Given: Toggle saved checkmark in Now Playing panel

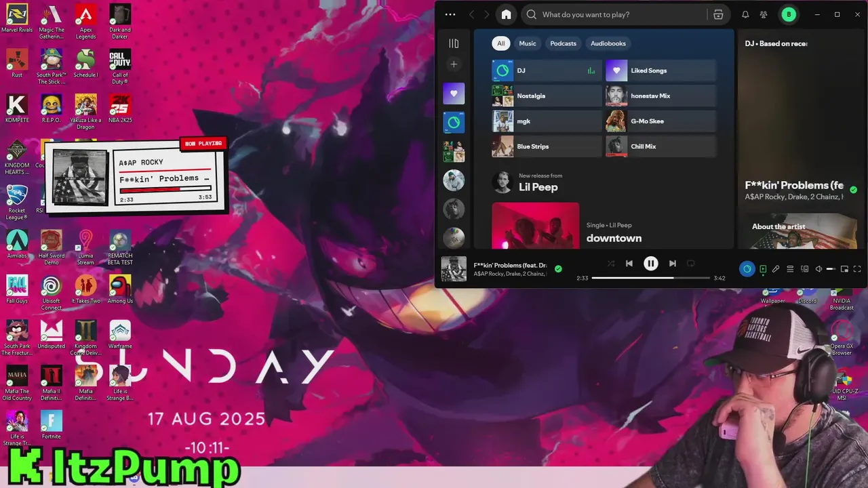Looking at the screenshot, I should pos(853,190).
